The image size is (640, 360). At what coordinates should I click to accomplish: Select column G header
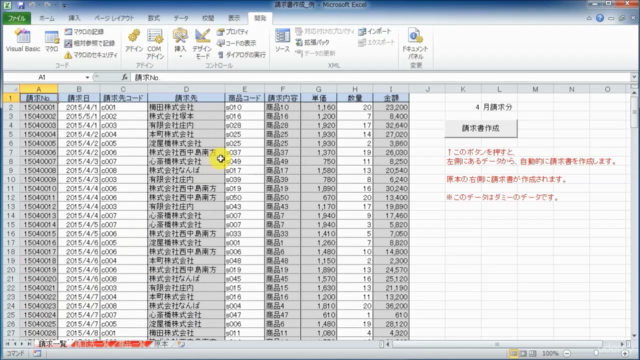pyautogui.click(x=318, y=89)
